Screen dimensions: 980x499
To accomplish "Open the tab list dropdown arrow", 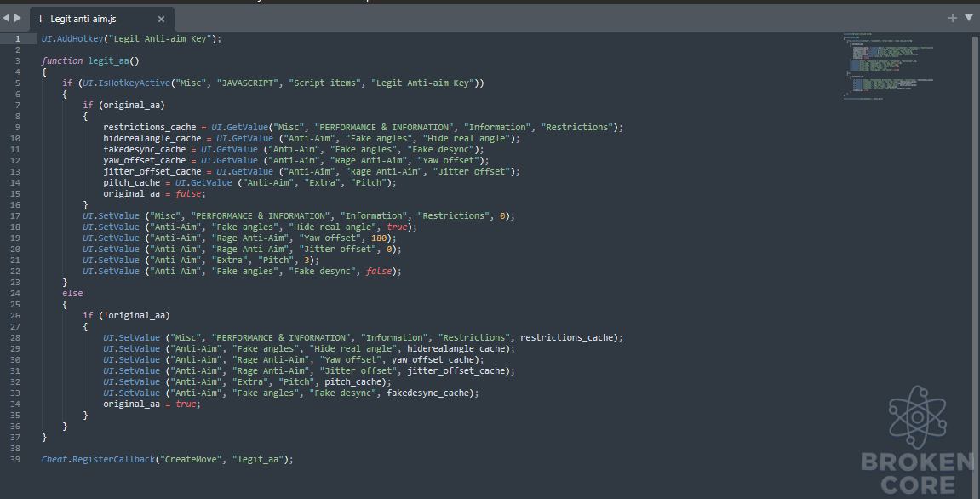I will (969, 18).
